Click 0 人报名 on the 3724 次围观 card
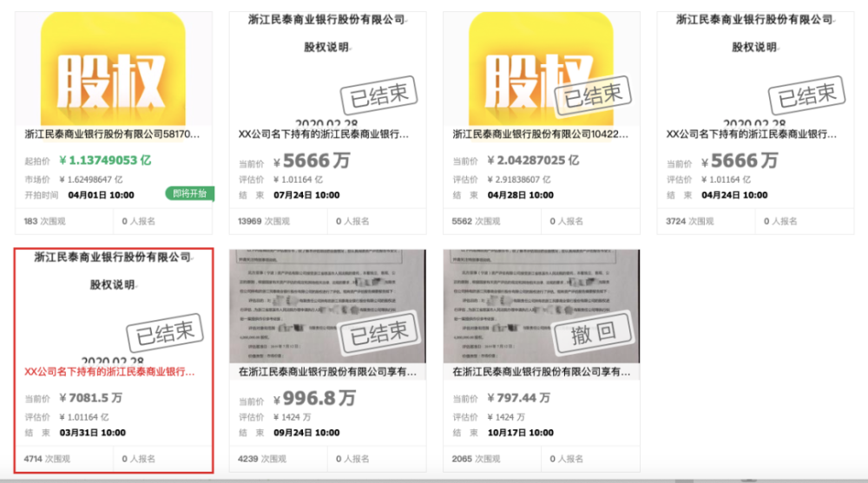This screenshot has width=868, height=483. [x=780, y=221]
